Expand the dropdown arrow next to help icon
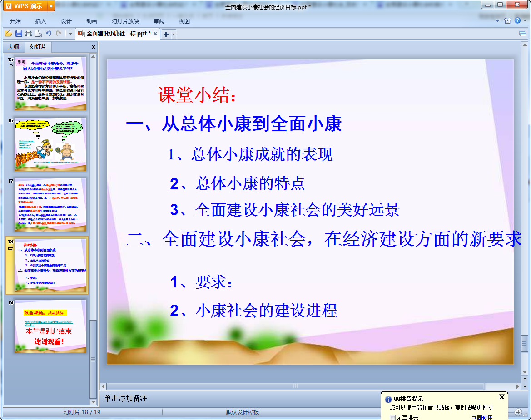 pyautogui.click(x=525, y=20)
